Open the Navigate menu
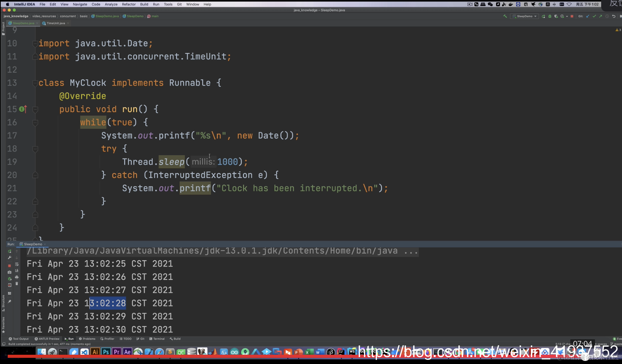The image size is (622, 364). [80, 4]
